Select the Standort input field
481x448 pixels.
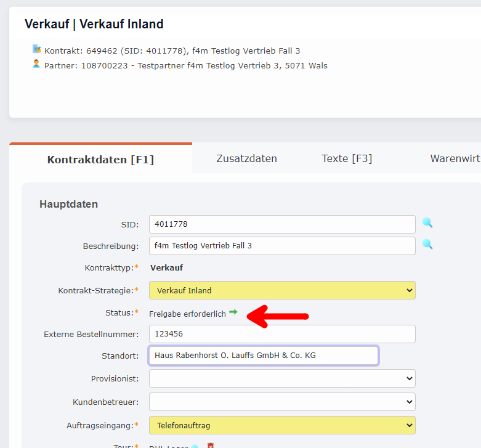pos(264,356)
